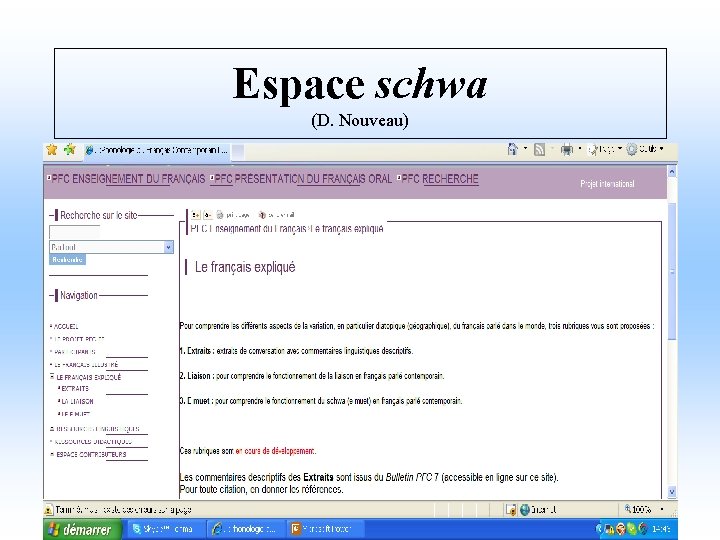This screenshot has width=720, height=540.
Task: Click the increase font size icon
Action: pyautogui.click(x=196, y=214)
